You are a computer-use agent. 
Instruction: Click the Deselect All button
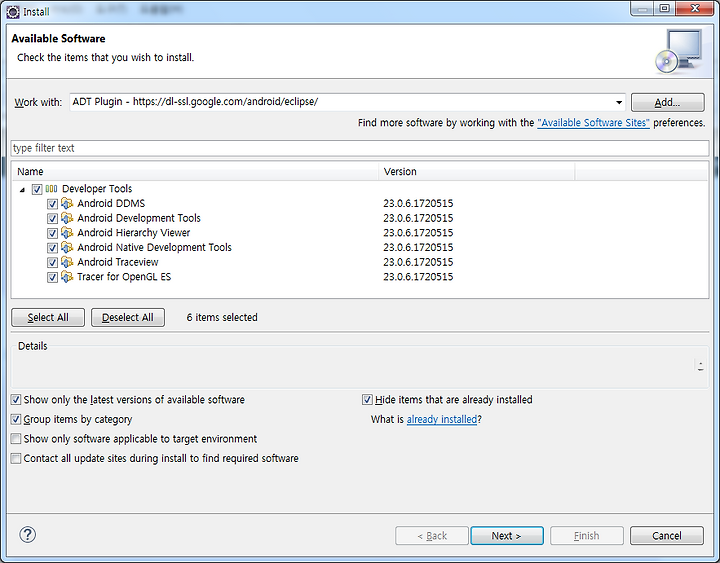pos(128,317)
